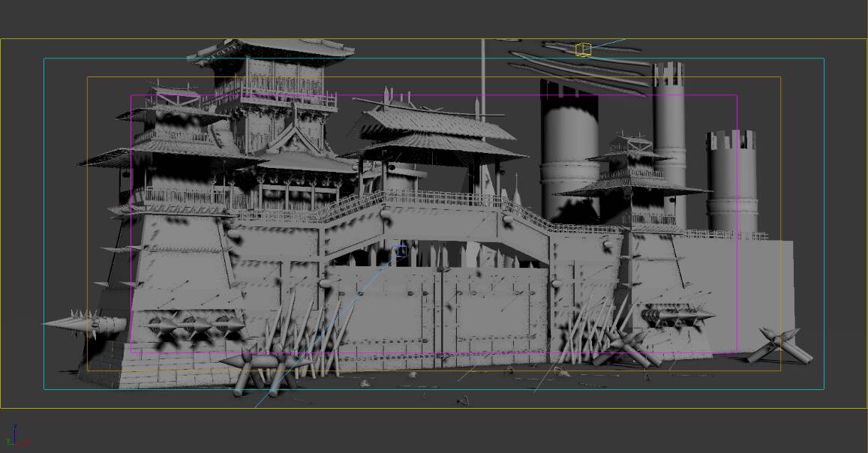The image size is (868, 453).
Task: Select the tall flagpole behind the center pavilion
Action: 482,80
